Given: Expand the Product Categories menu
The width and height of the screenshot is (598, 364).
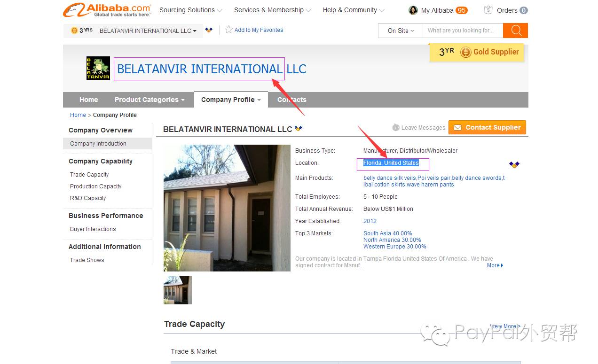Looking at the screenshot, I should [149, 100].
